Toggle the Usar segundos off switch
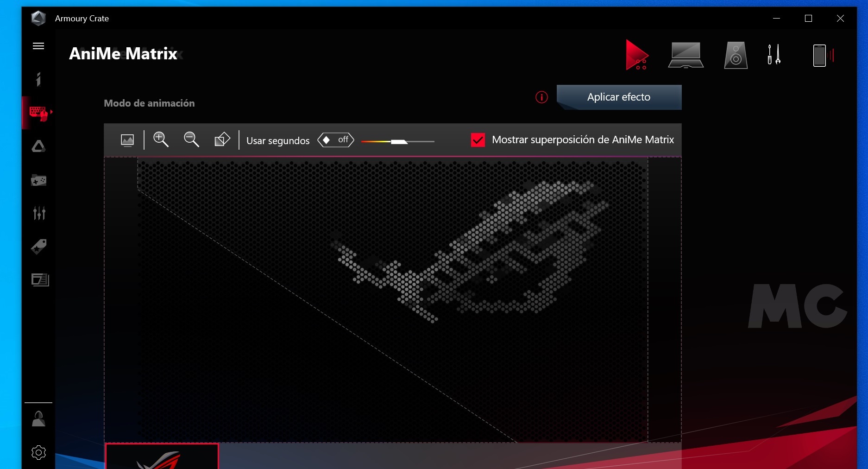The width and height of the screenshot is (868, 469). [x=336, y=140]
